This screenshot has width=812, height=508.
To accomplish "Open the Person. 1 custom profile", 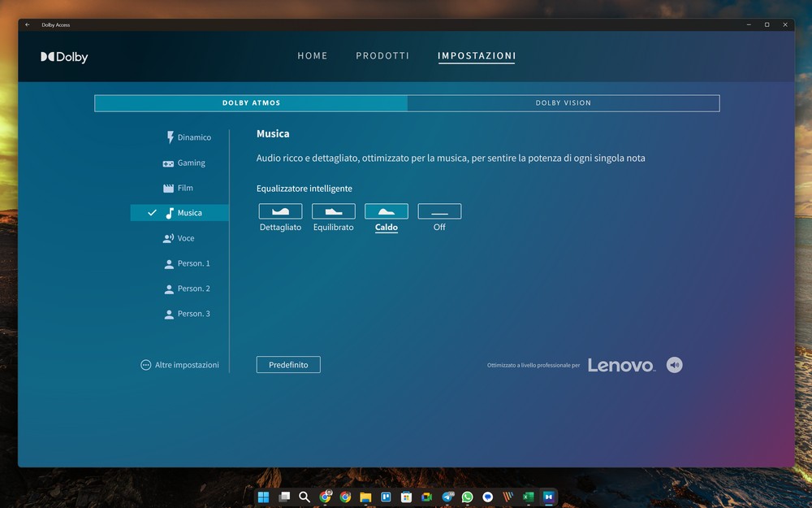I will coord(187,263).
